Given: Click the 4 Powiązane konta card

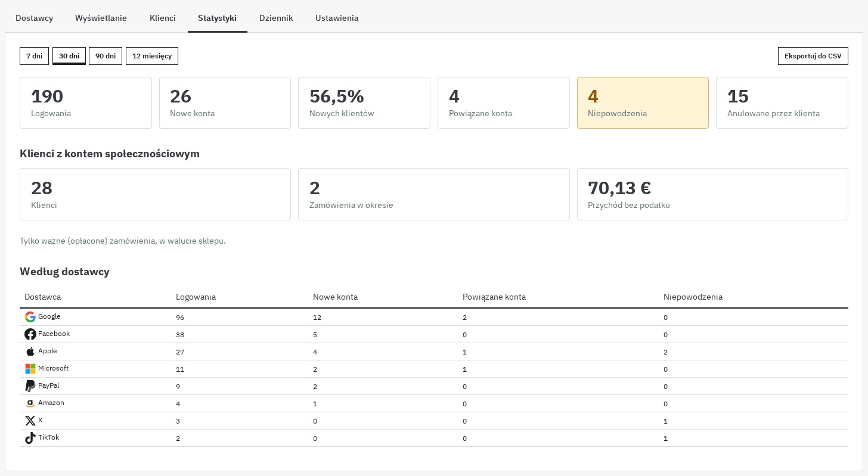Looking at the screenshot, I should click(x=504, y=102).
